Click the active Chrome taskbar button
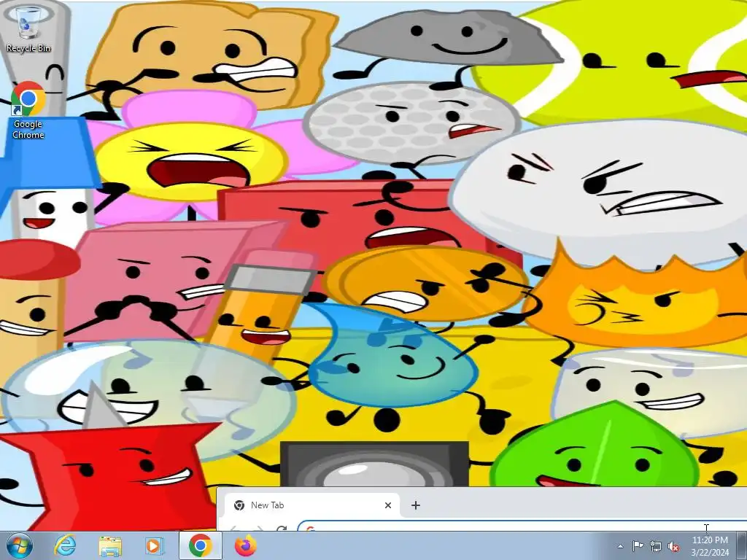 201,545
